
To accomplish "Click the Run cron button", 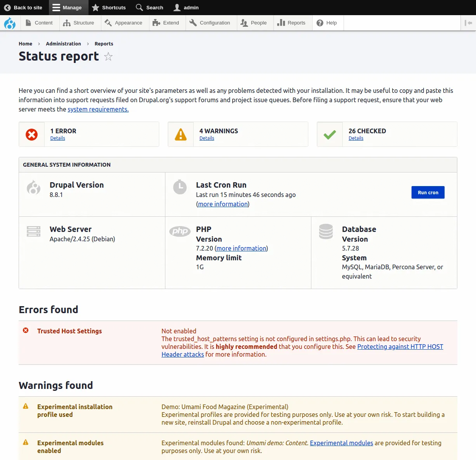I will point(428,192).
